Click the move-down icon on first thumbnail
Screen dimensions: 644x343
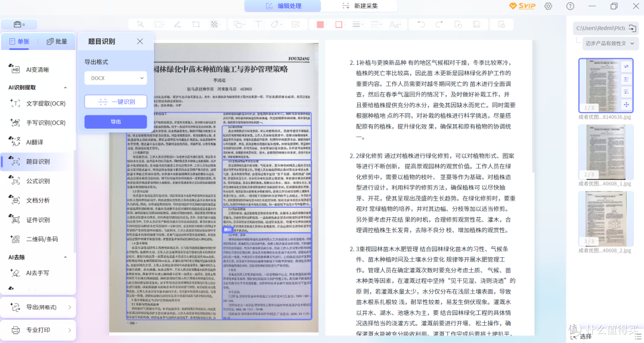pyautogui.click(x=626, y=92)
